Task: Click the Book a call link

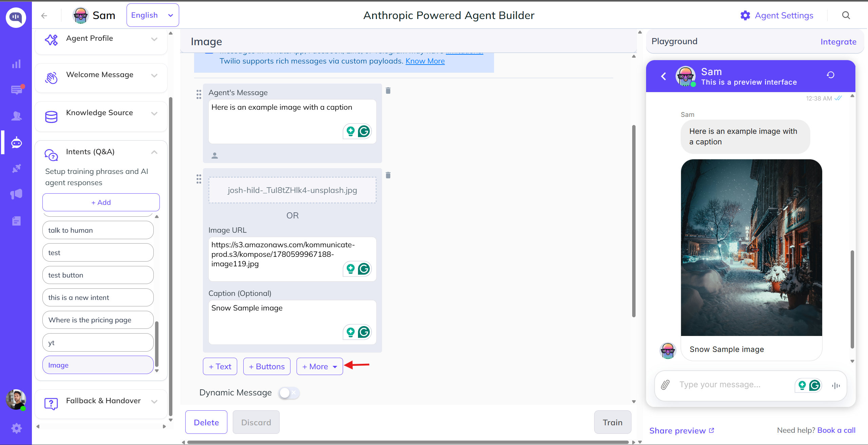Action: pyautogui.click(x=836, y=430)
